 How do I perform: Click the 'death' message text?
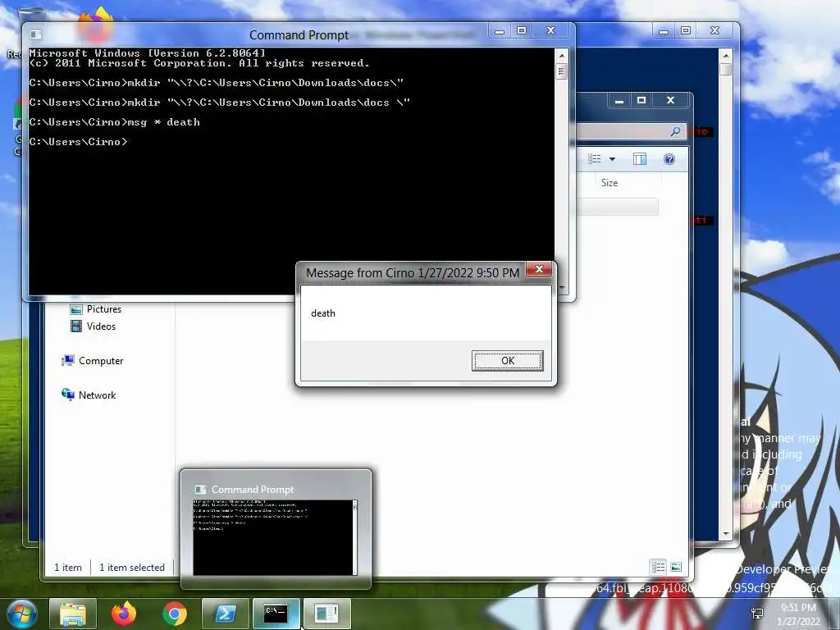pos(323,313)
